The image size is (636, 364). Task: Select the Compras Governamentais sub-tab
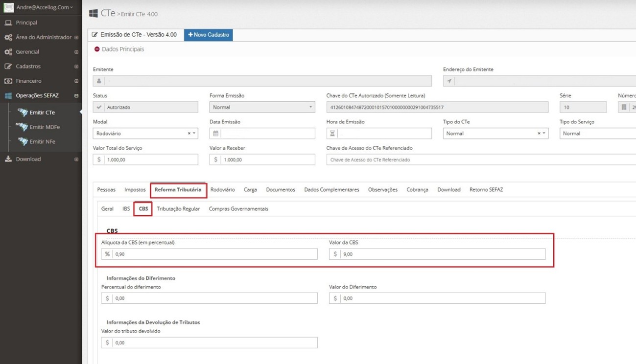point(238,209)
